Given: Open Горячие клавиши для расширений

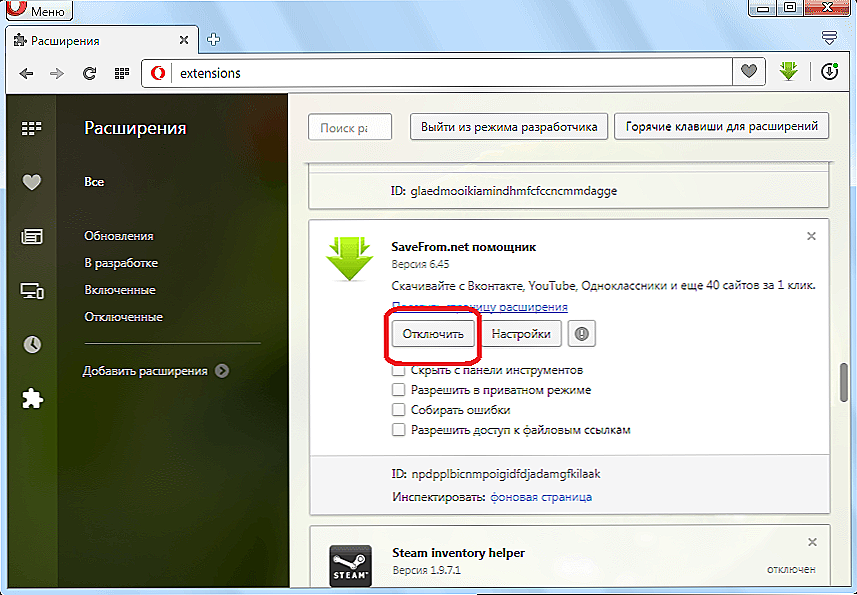Looking at the screenshot, I should point(721,126).
